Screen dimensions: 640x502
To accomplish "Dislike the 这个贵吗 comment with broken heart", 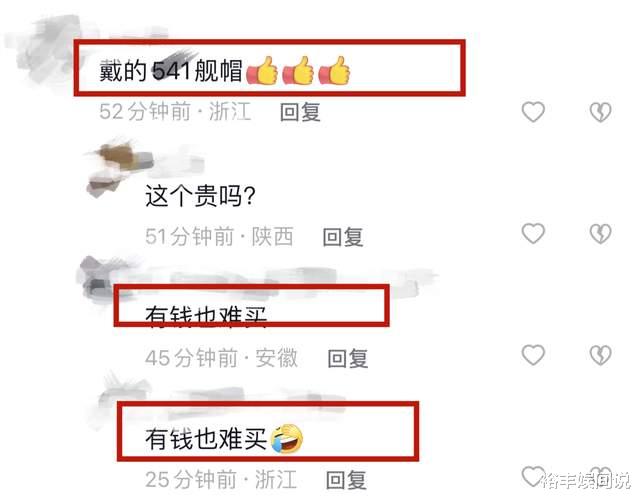I will coord(600,233).
